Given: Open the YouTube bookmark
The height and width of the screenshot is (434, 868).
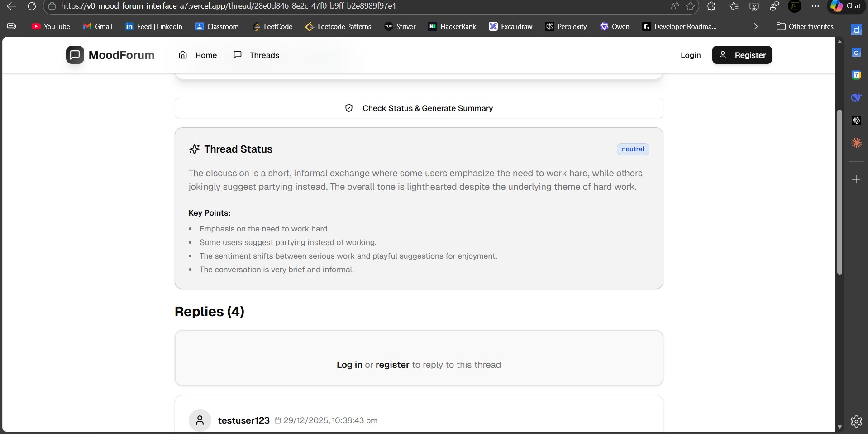Looking at the screenshot, I should point(51,27).
